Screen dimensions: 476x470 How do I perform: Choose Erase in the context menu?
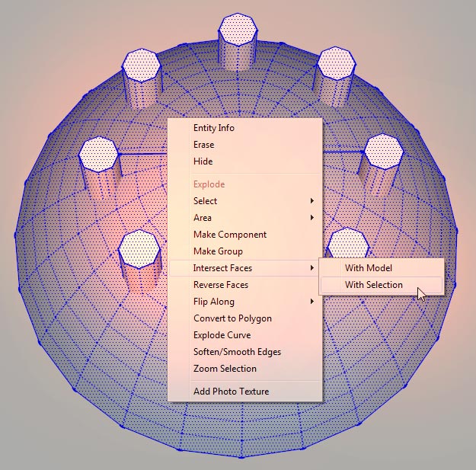click(x=245, y=145)
